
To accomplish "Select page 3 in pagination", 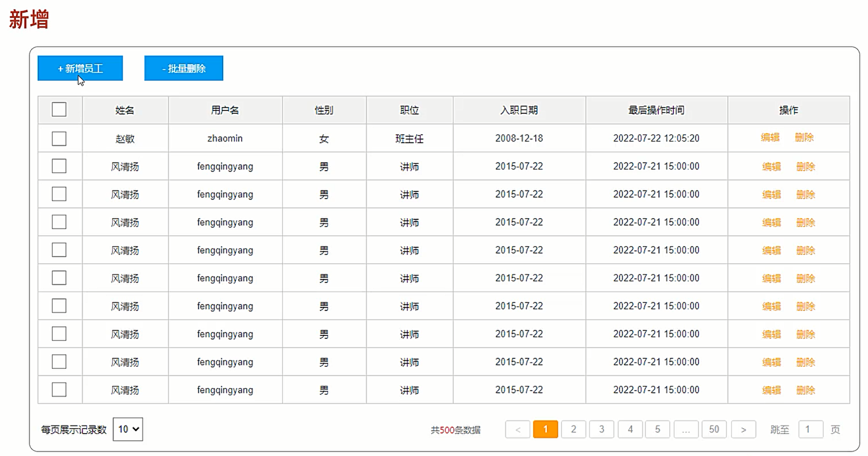I will point(602,429).
